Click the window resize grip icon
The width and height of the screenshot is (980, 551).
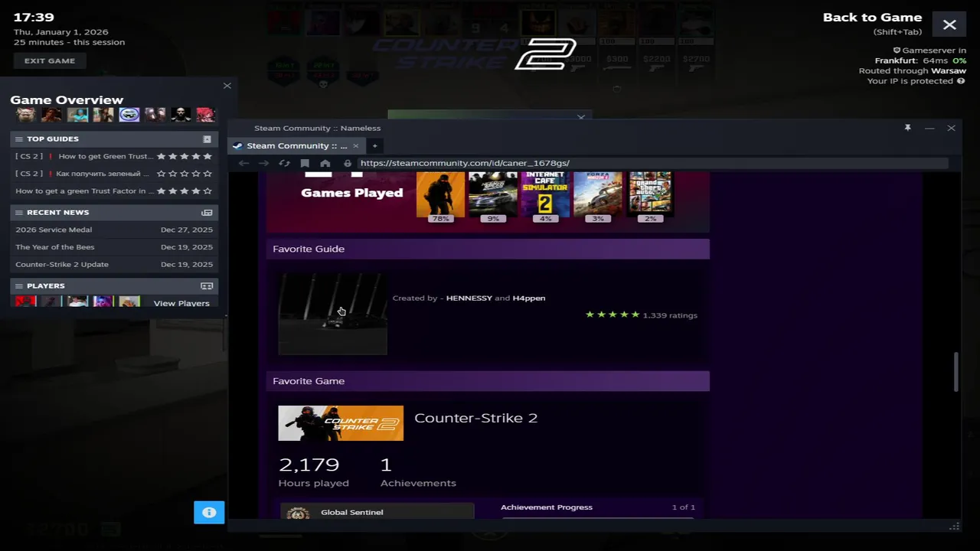954,527
